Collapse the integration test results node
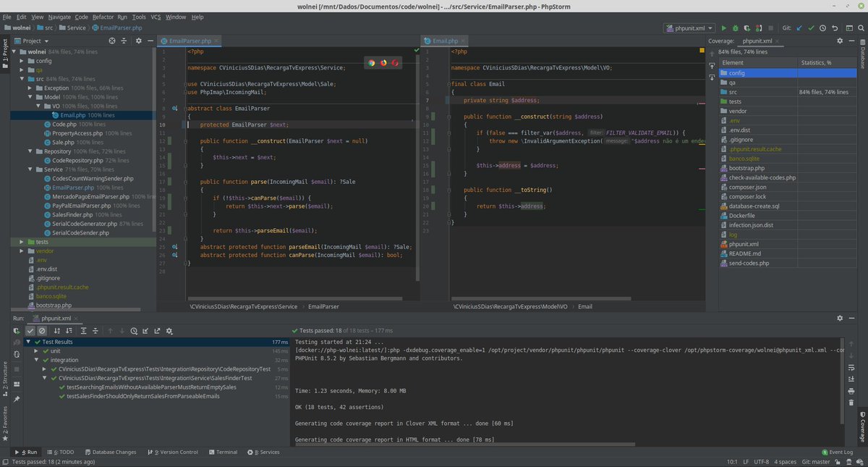The height and width of the screenshot is (467, 868). tap(36, 360)
